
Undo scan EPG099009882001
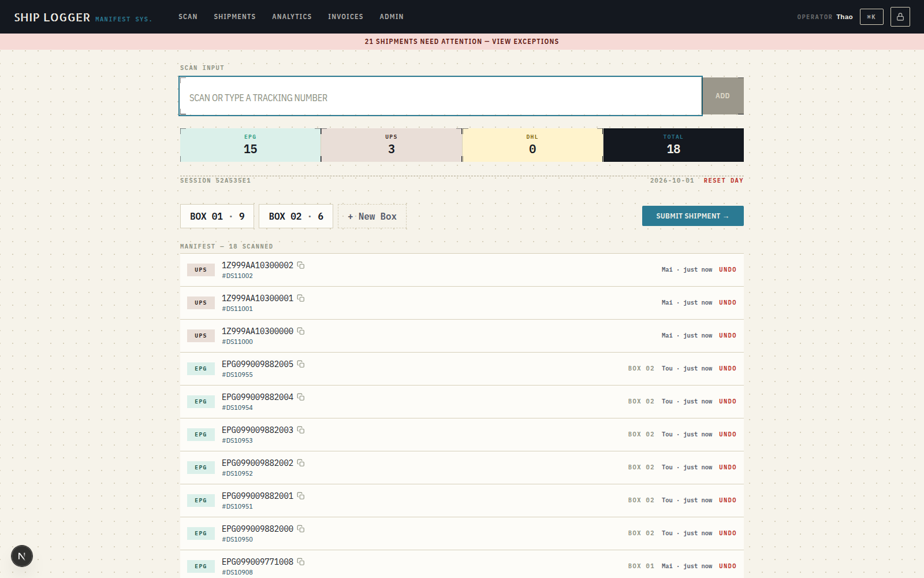click(x=728, y=500)
